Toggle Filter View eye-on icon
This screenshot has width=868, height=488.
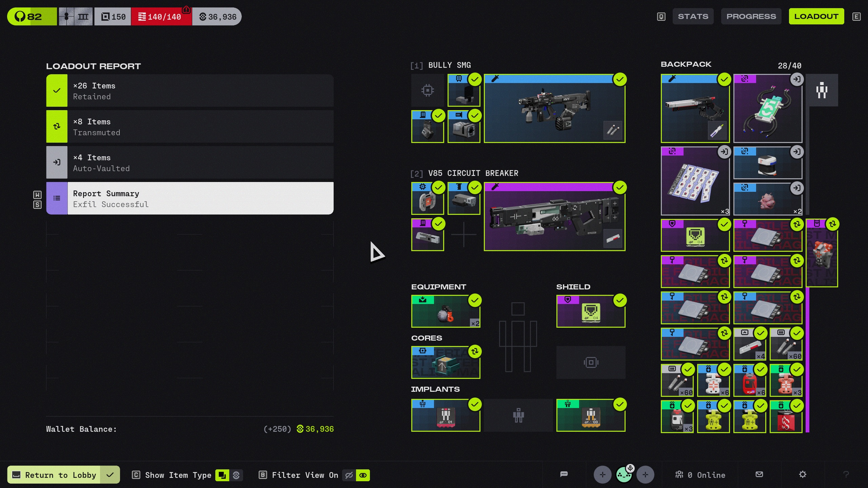[363, 475]
